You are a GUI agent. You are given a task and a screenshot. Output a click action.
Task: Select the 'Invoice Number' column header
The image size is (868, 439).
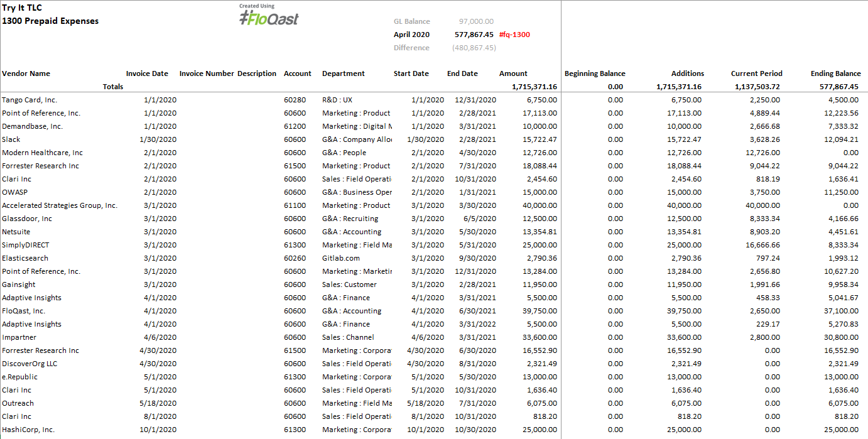click(x=207, y=73)
